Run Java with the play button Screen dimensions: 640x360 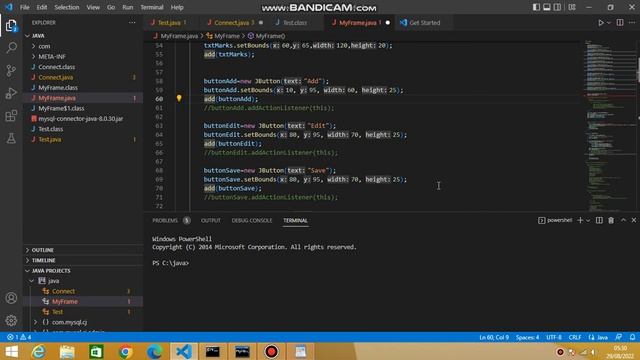coord(601,23)
